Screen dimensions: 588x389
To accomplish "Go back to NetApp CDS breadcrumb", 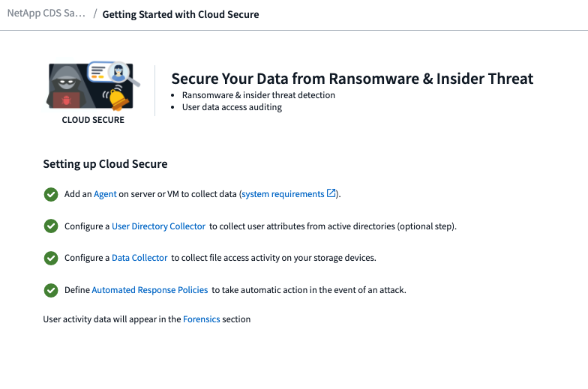I will click(x=46, y=13).
